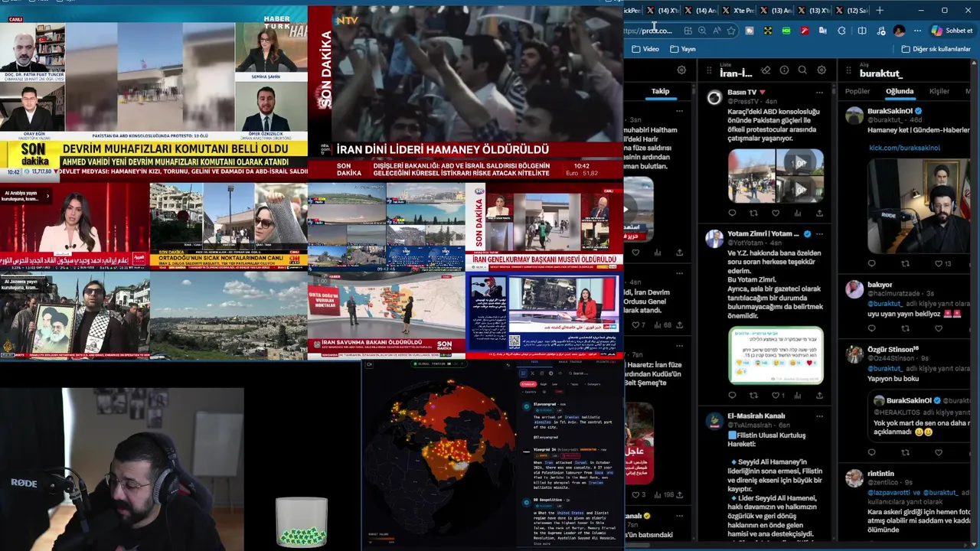Add this page to browser favorites
The width and height of the screenshot is (980, 551).
tap(731, 31)
